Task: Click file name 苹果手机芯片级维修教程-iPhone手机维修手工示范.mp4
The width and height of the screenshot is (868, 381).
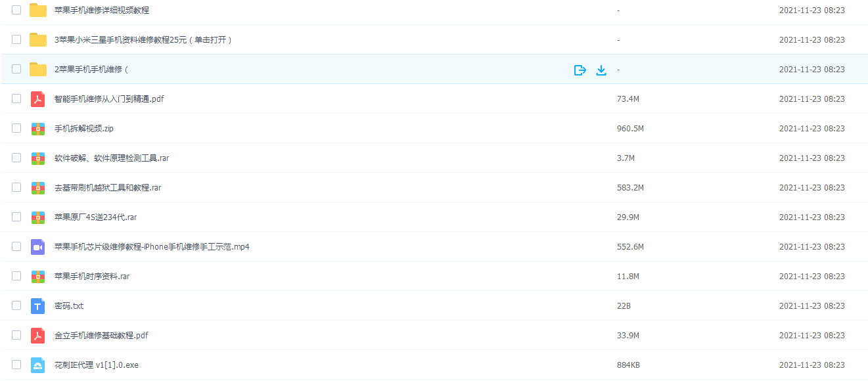Action: pyautogui.click(x=152, y=247)
